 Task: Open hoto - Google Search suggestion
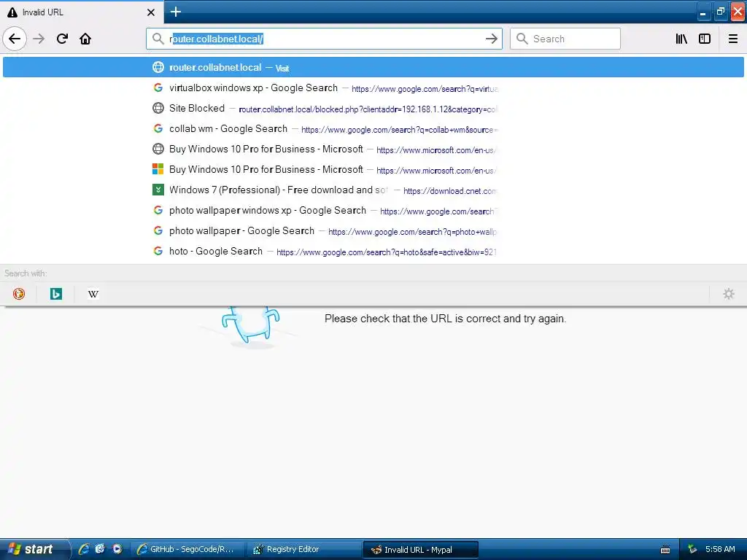click(373, 252)
